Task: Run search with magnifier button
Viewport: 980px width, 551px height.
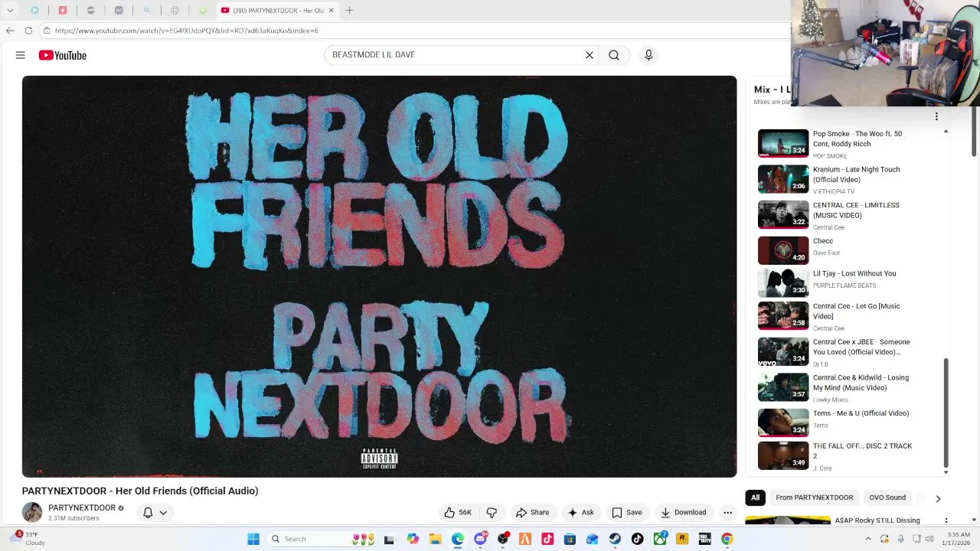Action: [614, 55]
